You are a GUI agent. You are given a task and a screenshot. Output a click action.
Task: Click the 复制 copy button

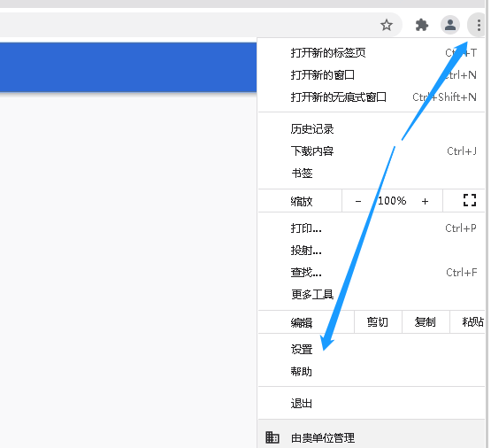point(426,322)
